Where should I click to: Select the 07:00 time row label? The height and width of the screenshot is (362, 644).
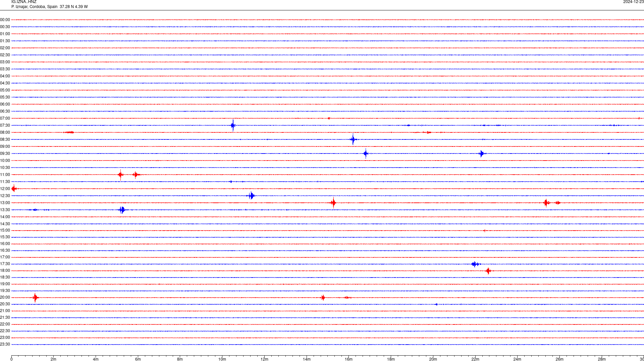(5, 118)
